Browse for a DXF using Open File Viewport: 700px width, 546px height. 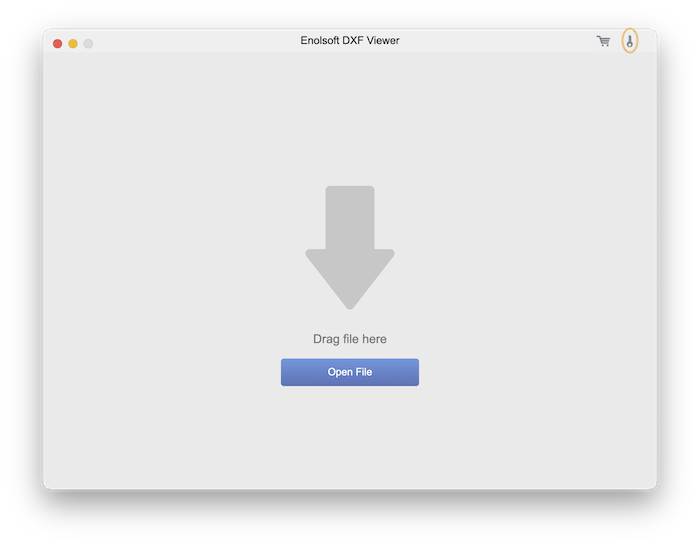[x=350, y=372]
